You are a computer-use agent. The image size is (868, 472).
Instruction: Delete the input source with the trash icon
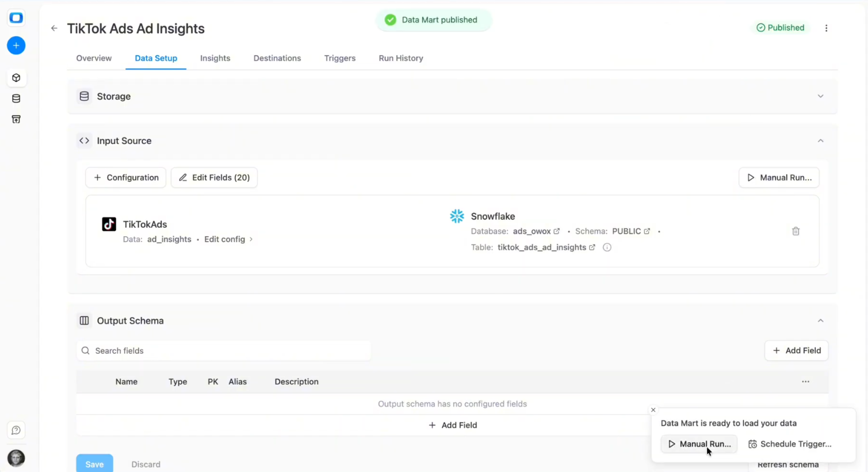(x=796, y=231)
